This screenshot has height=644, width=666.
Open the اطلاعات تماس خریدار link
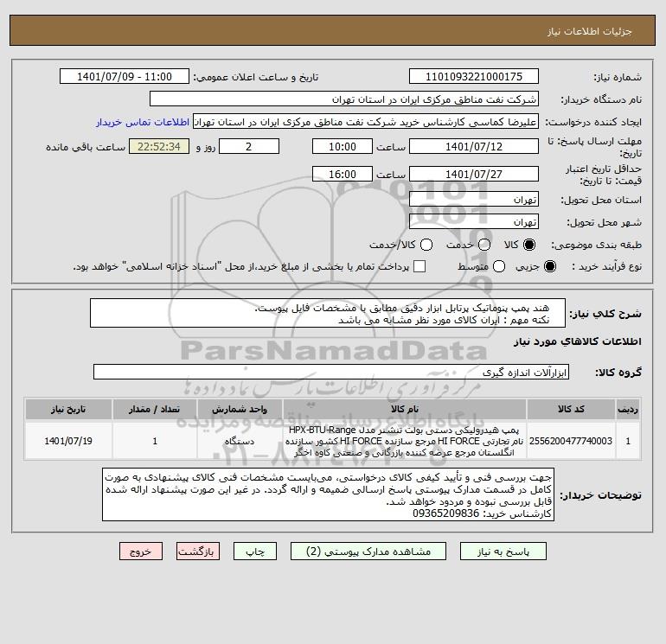pyautogui.click(x=143, y=122)
